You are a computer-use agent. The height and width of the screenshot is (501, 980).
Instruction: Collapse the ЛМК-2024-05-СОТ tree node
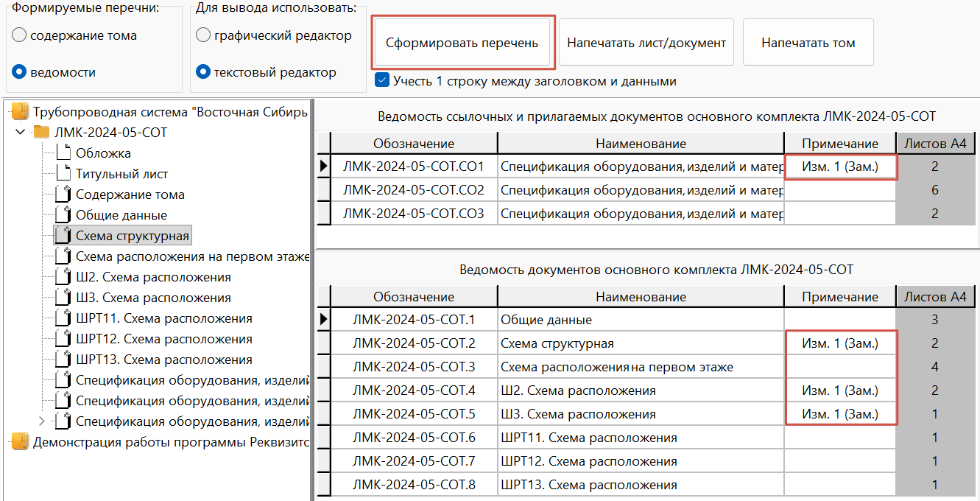[x=20, y=133]
